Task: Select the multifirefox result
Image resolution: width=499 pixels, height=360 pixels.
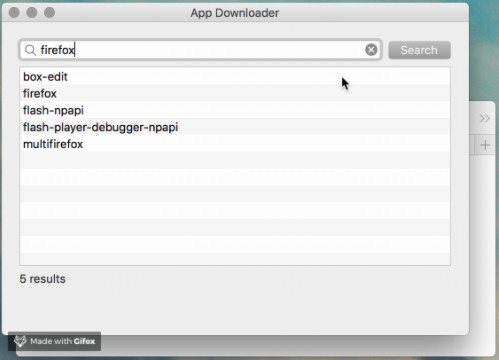Action: (235, 144)
